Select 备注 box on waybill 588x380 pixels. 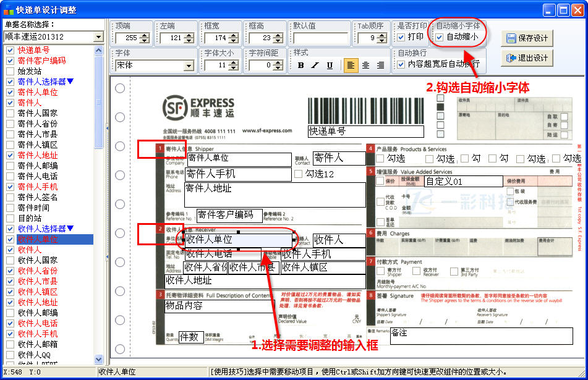tap(482, 336)
